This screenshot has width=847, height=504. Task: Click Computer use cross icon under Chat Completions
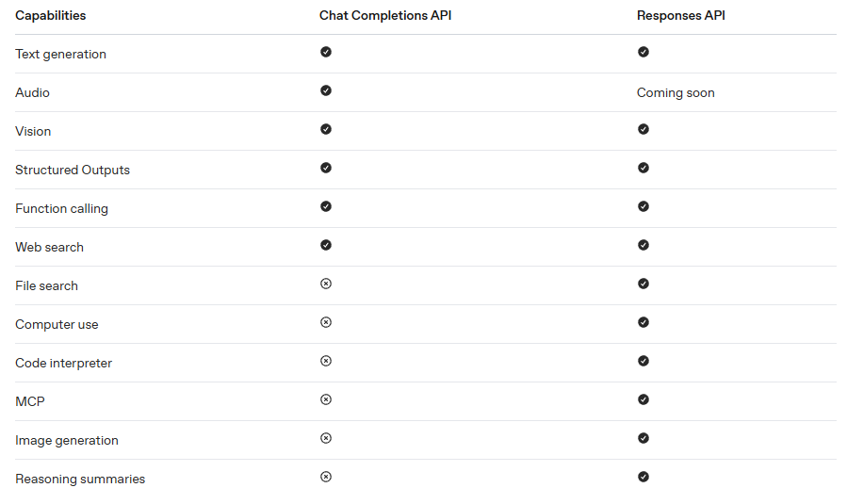pos(326,322)
